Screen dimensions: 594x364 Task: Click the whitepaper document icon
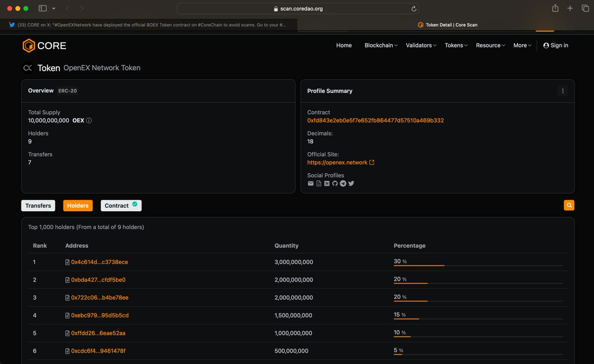click(x=319, y=183)
